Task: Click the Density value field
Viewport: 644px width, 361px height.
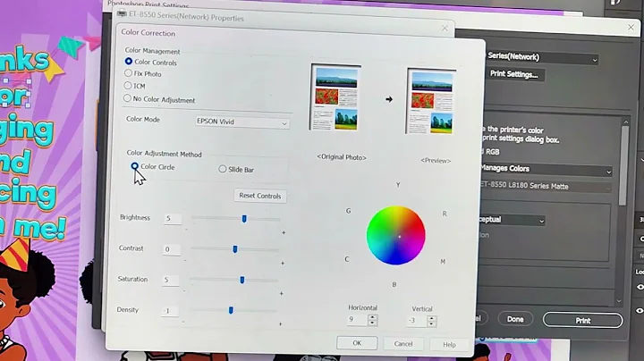Action: click(x=169, y=311)
